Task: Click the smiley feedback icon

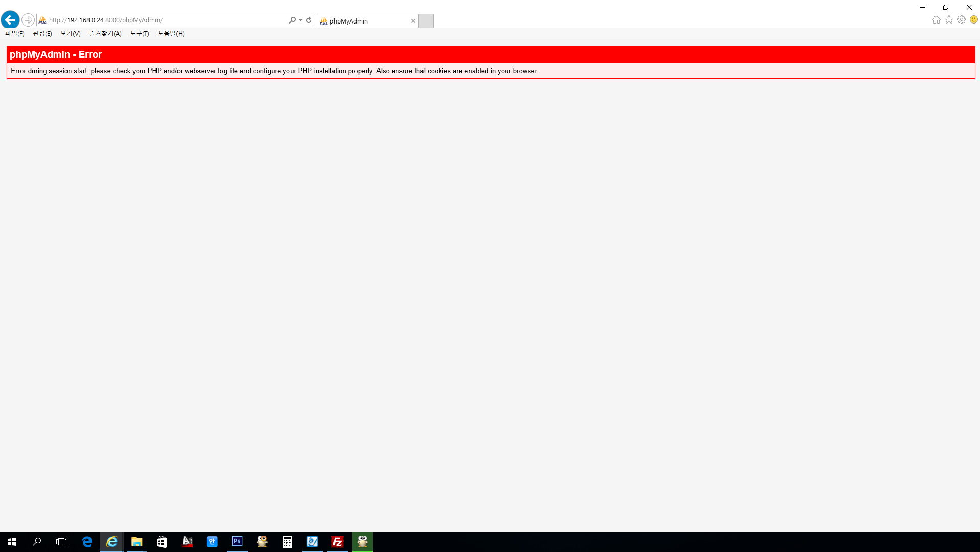Action: (974, 20)
